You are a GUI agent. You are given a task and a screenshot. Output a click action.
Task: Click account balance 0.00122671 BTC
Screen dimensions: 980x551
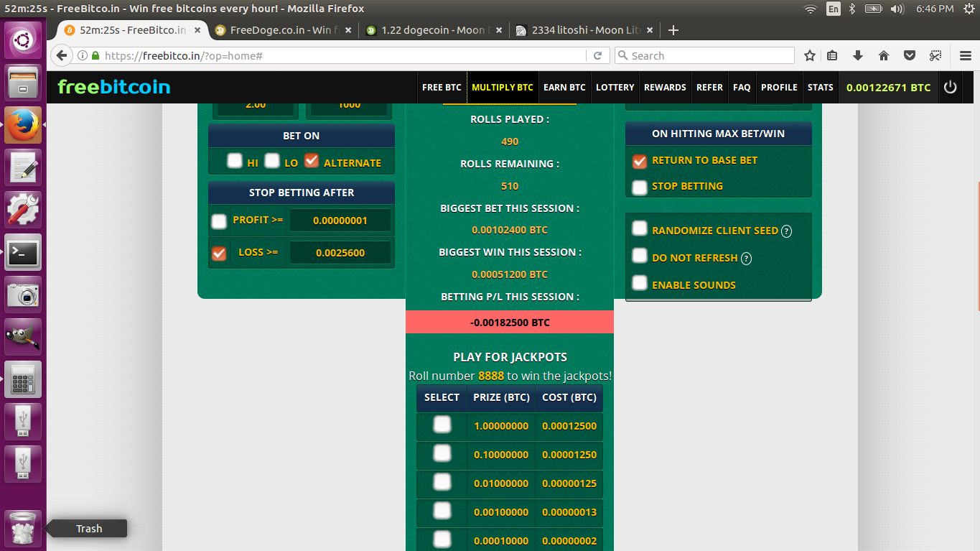pyautogui.click(x=888, y=88)
